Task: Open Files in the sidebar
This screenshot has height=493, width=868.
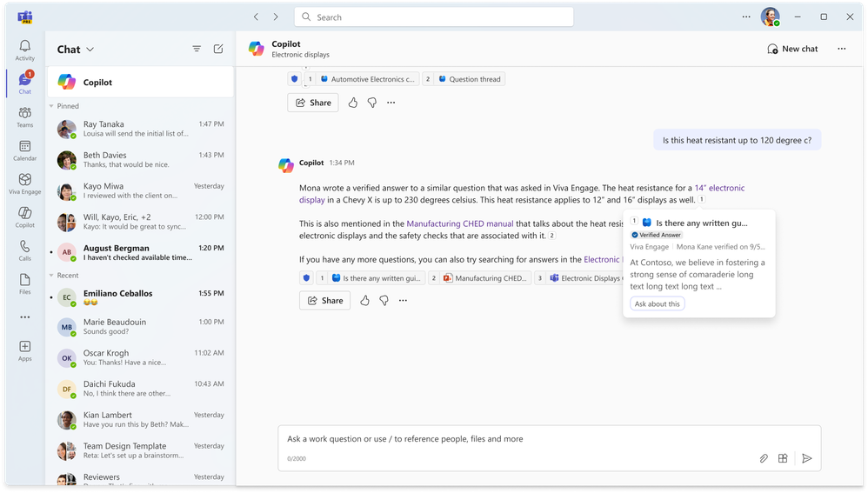Action: pos(25,283)
